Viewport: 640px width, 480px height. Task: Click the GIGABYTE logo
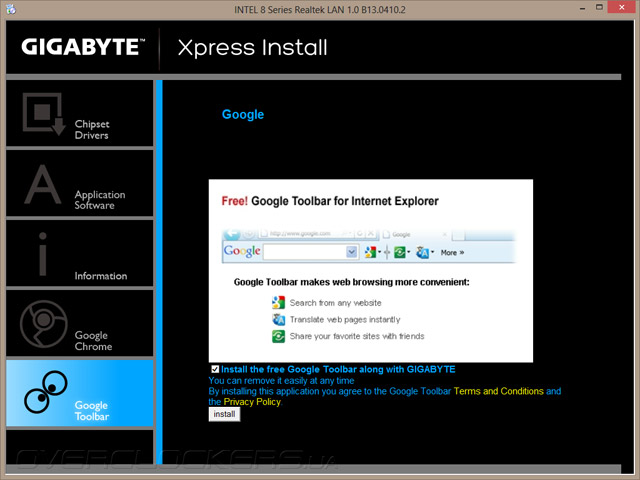(x=83, y=47)
